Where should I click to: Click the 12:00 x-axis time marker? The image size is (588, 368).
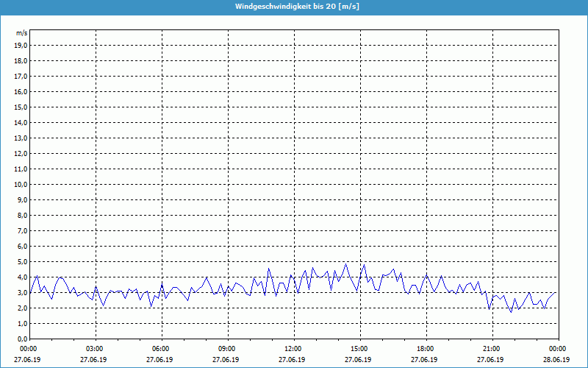click(x=293, y=349)
